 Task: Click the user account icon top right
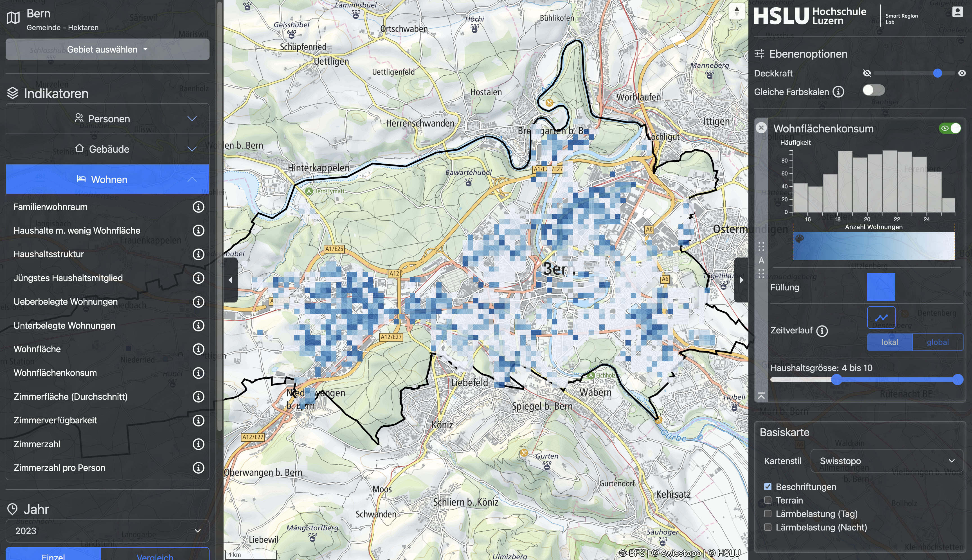(x=957, y=12)
